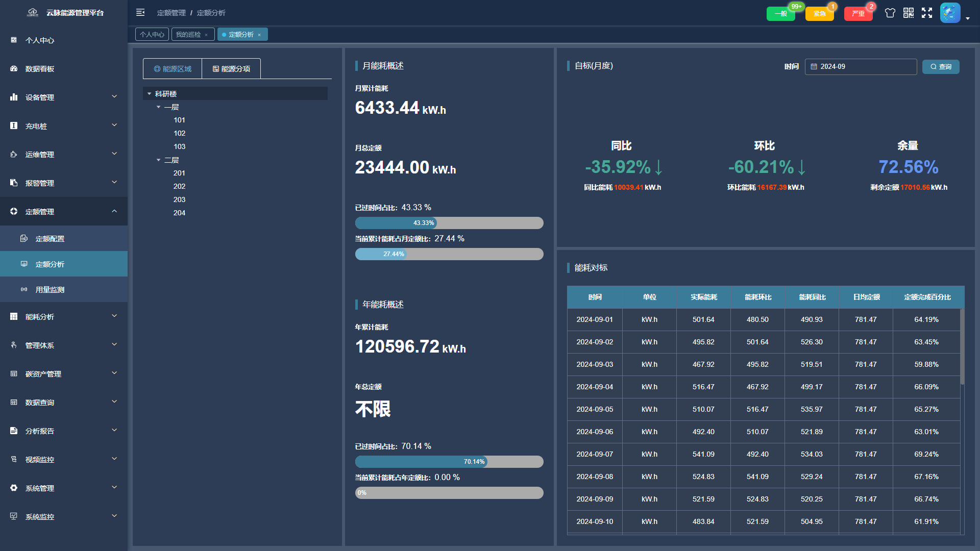Screen dimensions: 980x551
Task: Click the theme shirt icon
Action: [890, 13]
